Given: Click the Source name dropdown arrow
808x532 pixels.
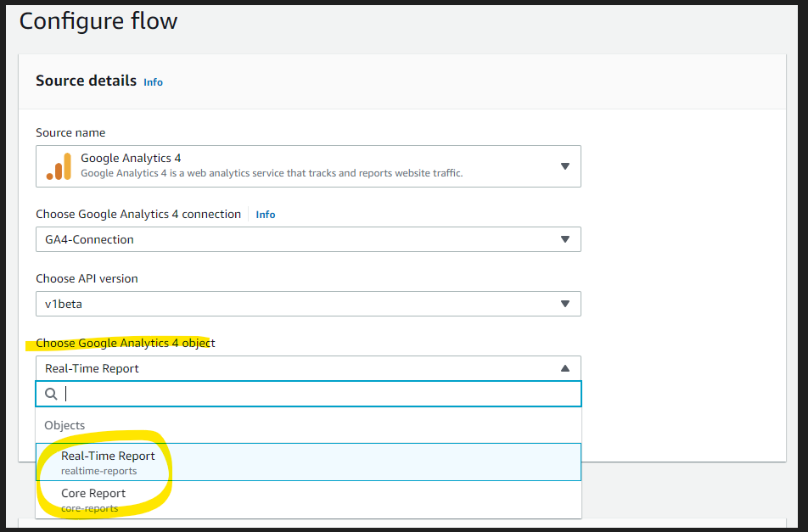Looking at the screenshot, I should [x=564, y=166].
